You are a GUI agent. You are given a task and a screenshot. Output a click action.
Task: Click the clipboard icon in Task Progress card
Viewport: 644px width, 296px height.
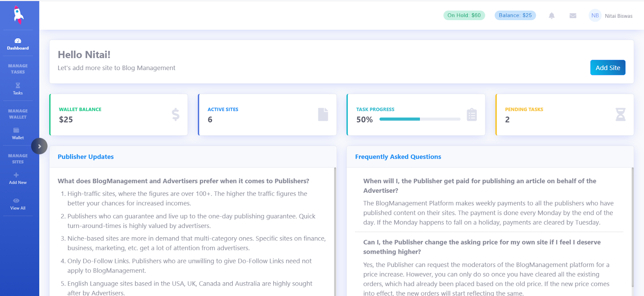(x=472, y=114)
